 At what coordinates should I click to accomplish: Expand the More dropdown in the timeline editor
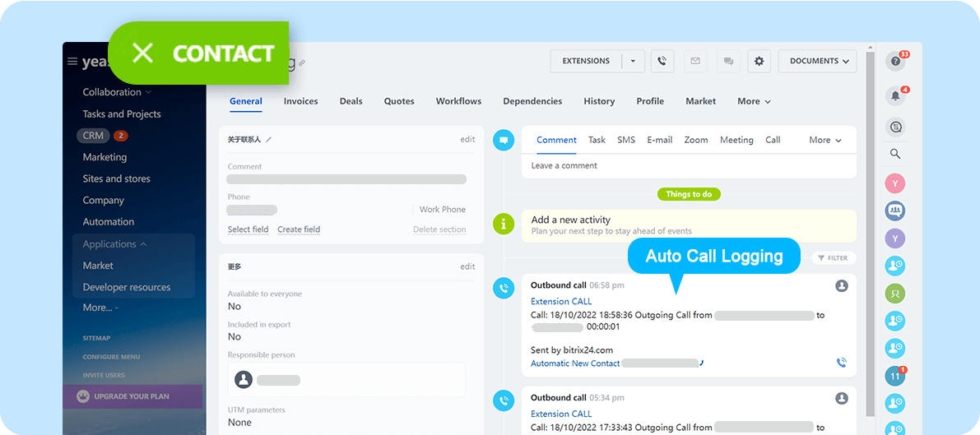click(825, 140)
